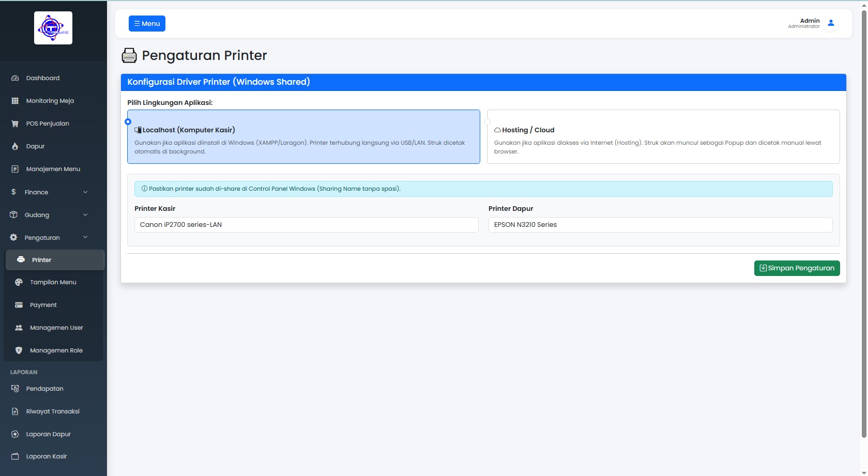Screen dimensions: 868x476
Task: Click the Laporan Dapur icon
Action: click(x=15, y=434)
